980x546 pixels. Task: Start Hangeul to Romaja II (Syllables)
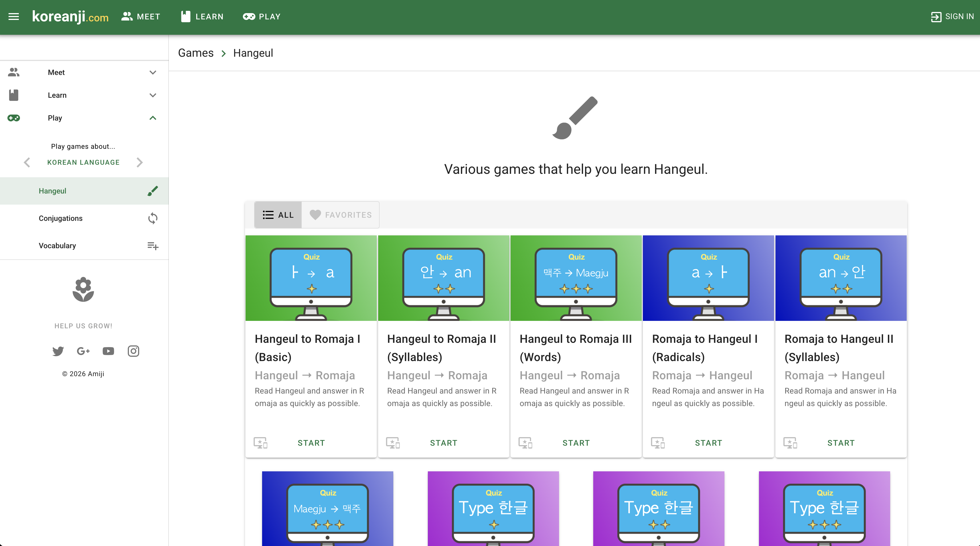coord(444,443)
